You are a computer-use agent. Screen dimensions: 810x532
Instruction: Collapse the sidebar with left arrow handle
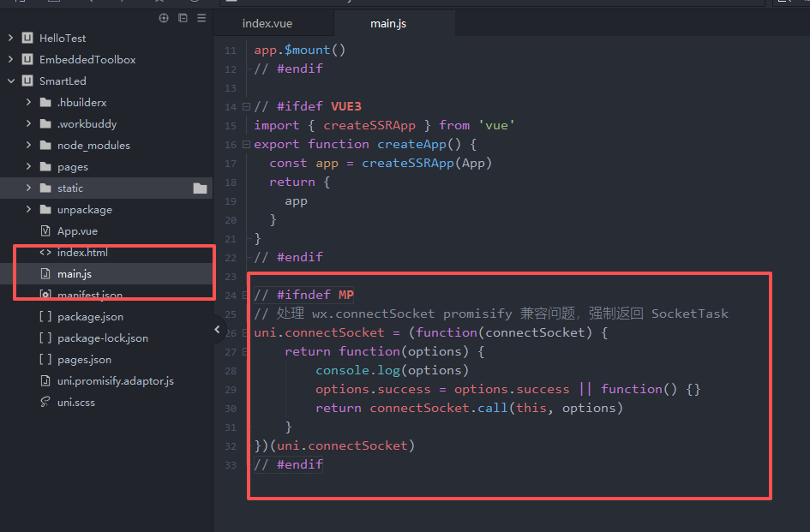click(217, 329)
